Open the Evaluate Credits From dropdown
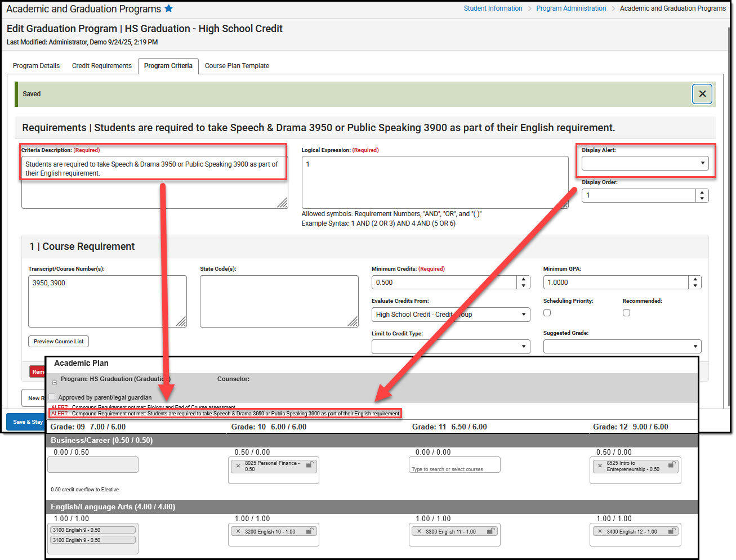The height and width of the screenshot is (560, 736). (x=450, y=314)
